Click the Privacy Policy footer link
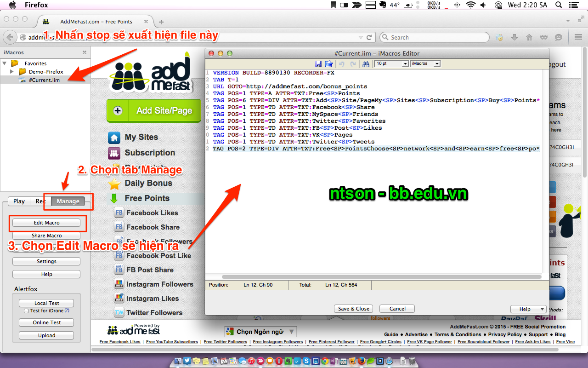 pos(505,334)
